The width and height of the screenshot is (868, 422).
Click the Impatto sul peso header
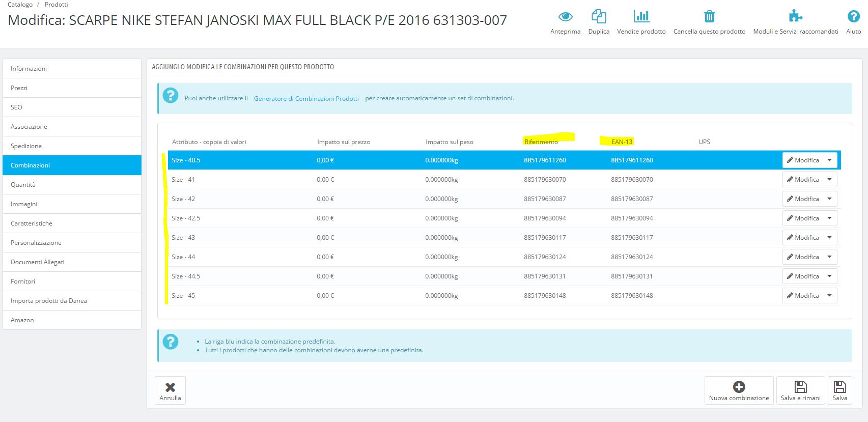(450, 142)
